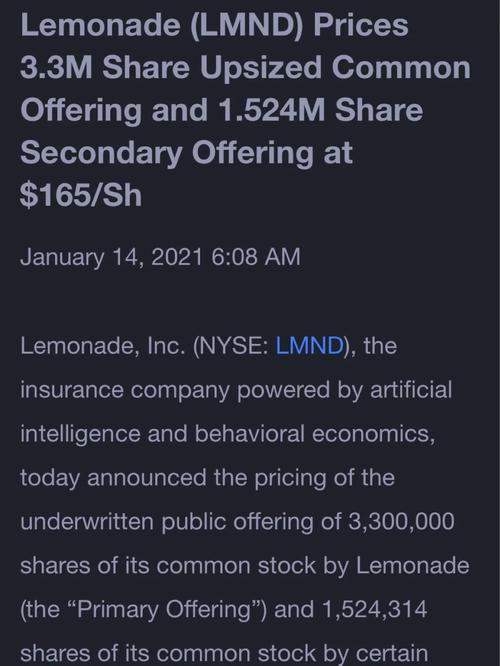The image size is (500, 666).
Task: Click the 1,524,314 share count figure
Action: click(x=375, y=610)
